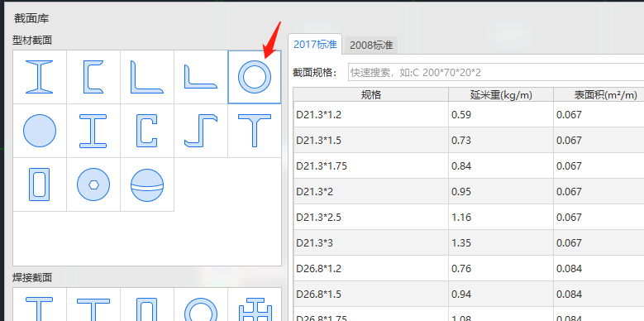Click the 0.067 surface area in D21.3*2 row
Viewport: 644px width, 321px height.
(599, 192)
